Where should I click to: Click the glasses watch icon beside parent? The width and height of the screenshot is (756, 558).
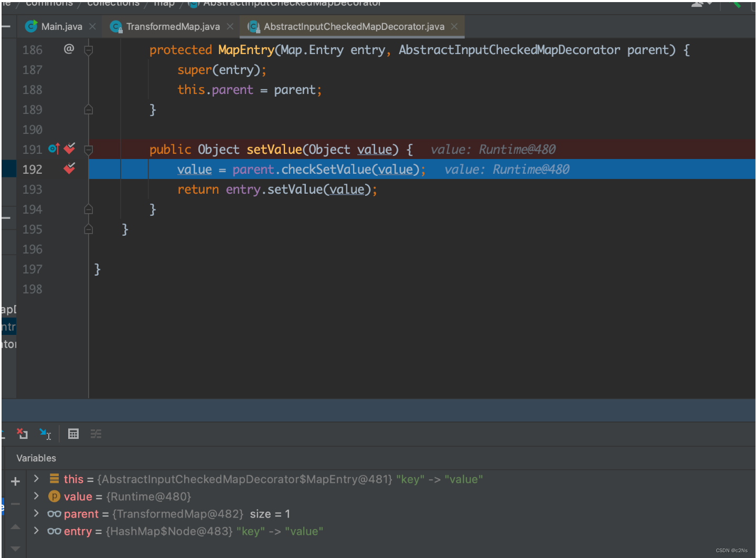tap(54, 514)
